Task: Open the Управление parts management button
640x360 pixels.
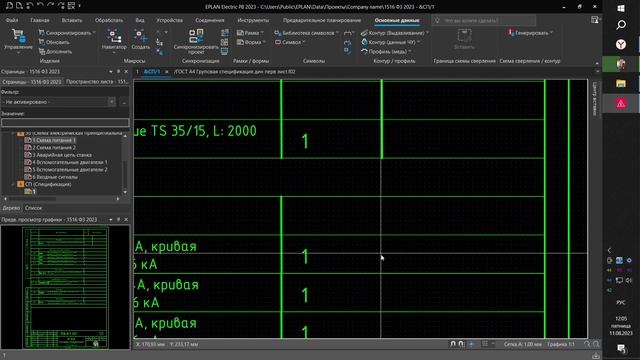Action: (x=18, y=40)
